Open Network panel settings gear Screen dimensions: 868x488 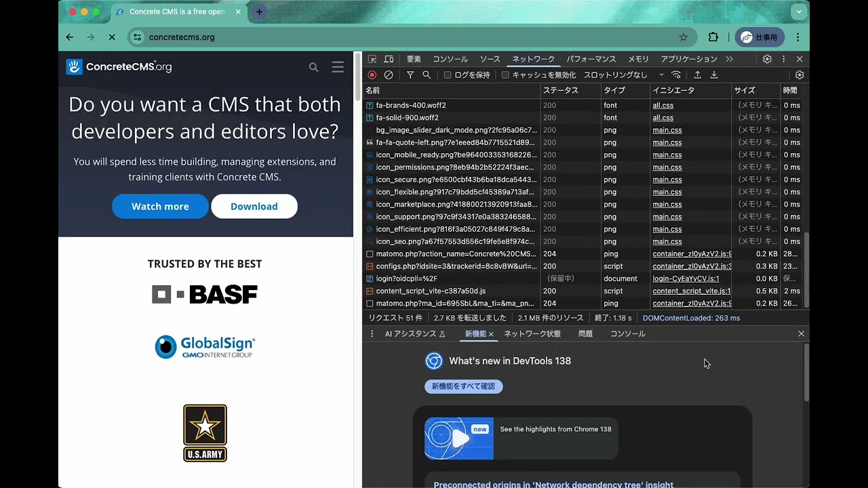tap(800, 75)
